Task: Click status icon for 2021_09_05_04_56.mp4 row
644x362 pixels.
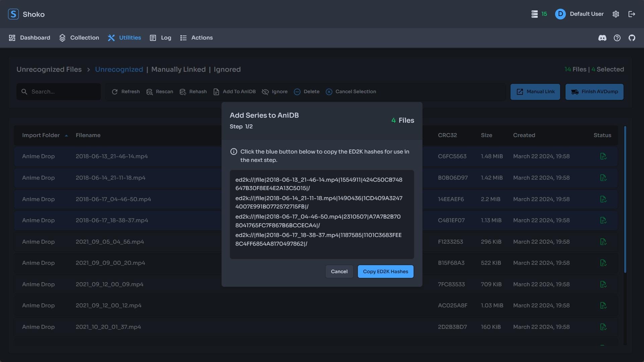Action: click(603, 242)
